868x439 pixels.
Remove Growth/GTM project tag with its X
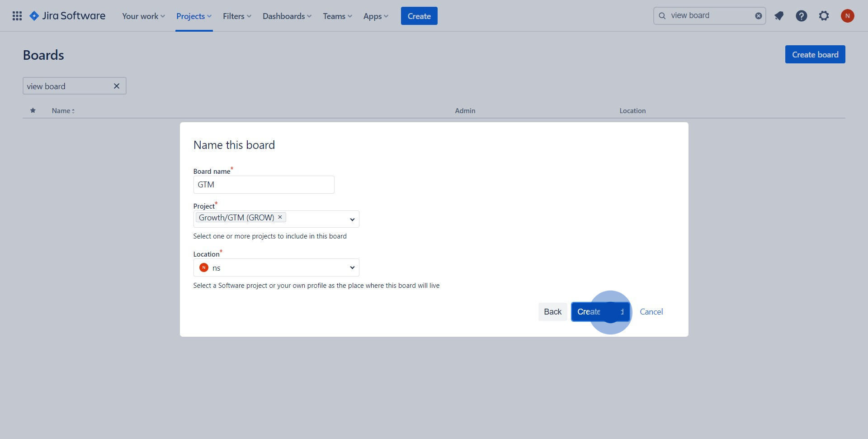(279, 217)
